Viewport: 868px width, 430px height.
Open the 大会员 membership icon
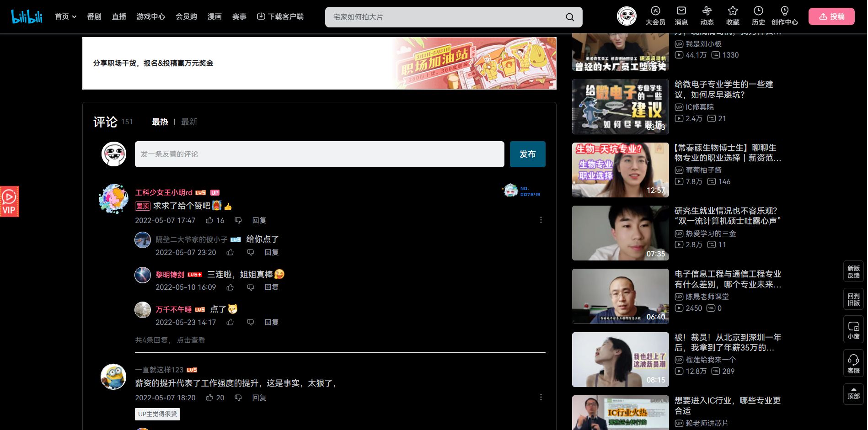pyautogui.click(x=655, y=11)
